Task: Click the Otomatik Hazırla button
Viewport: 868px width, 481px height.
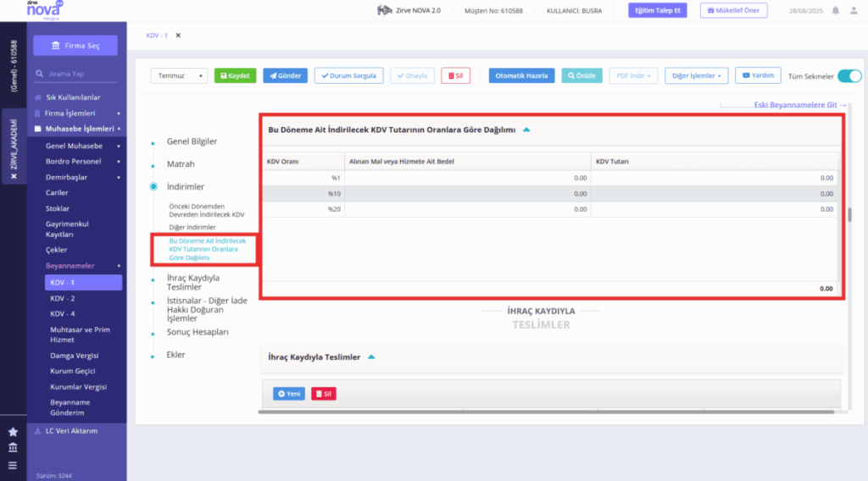Action: [521, 75]
